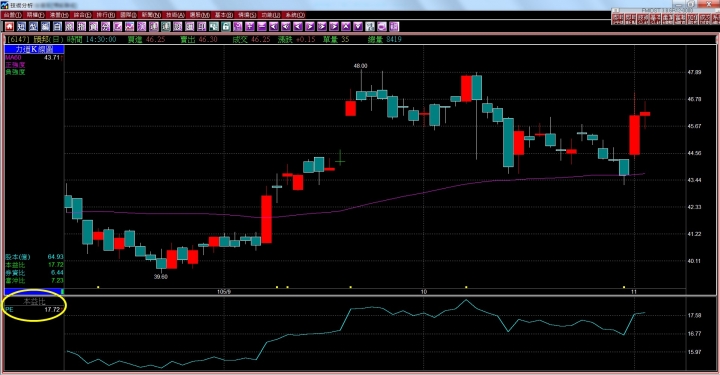Click the 買進 46.25 bid price
Viewport: 720px width, 375px height.
tap(146, 39)
